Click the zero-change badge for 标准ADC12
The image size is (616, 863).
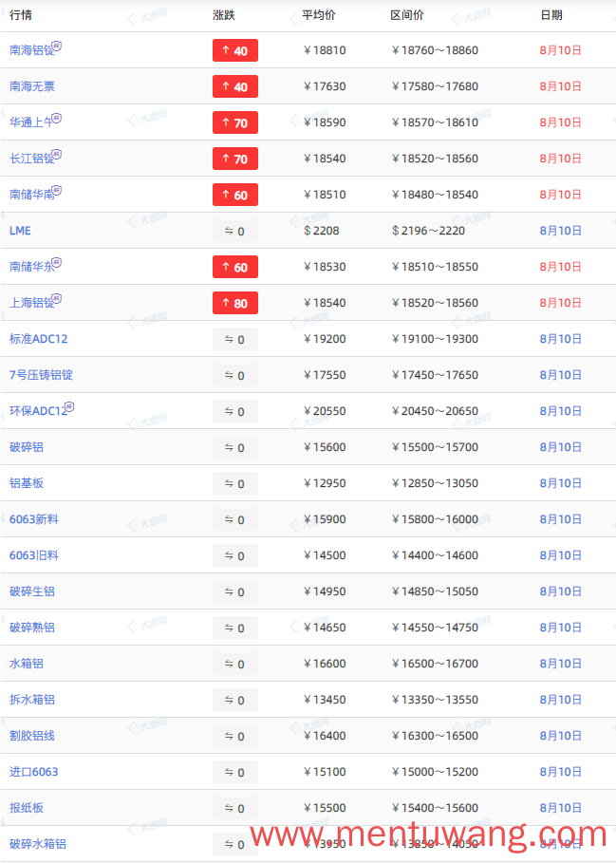pos(235,339)
